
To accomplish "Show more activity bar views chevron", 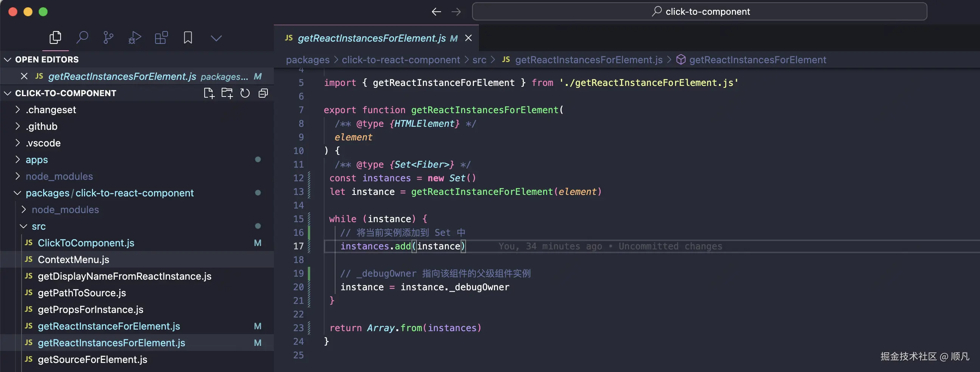I will [216, 38].
